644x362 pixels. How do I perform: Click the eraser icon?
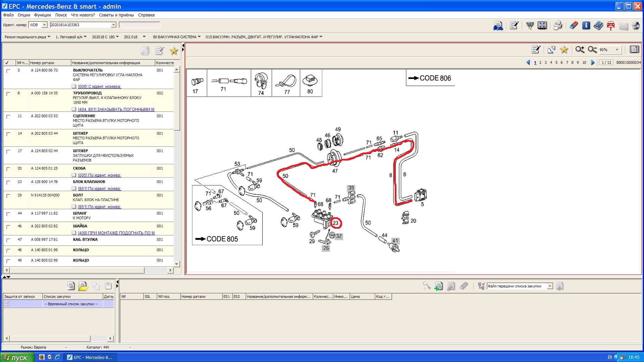click(x=574, y=26)
